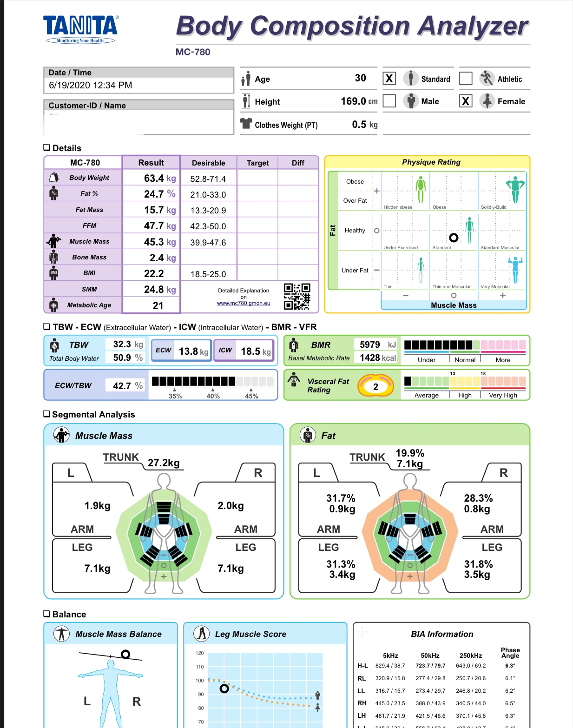Click the trunk muscle mass 27.2kg

164,463
